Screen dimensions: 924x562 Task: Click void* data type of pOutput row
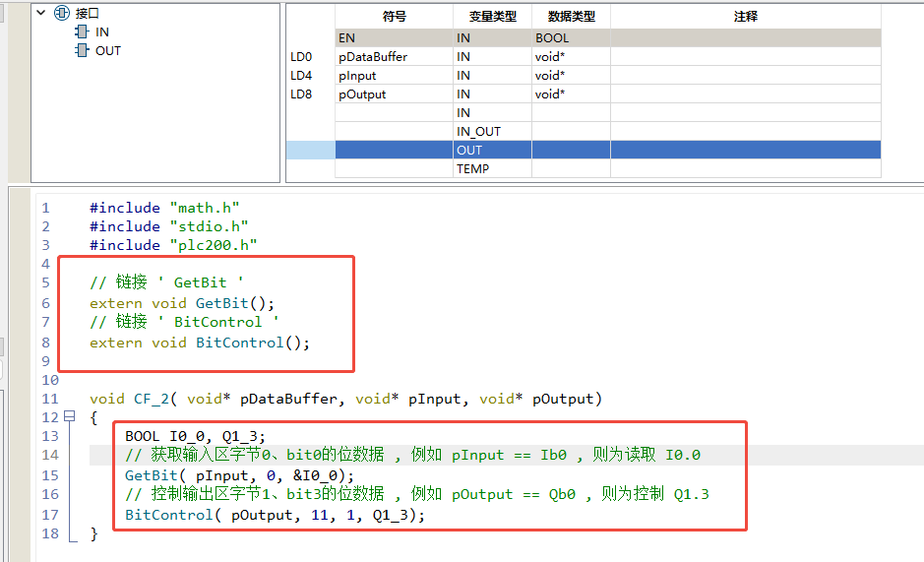(571, 94)
